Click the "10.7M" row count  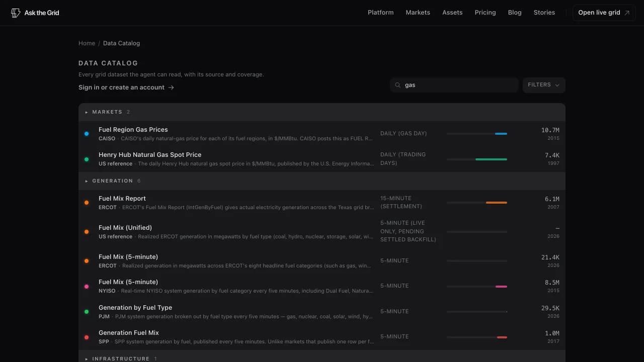coord(550,130)
